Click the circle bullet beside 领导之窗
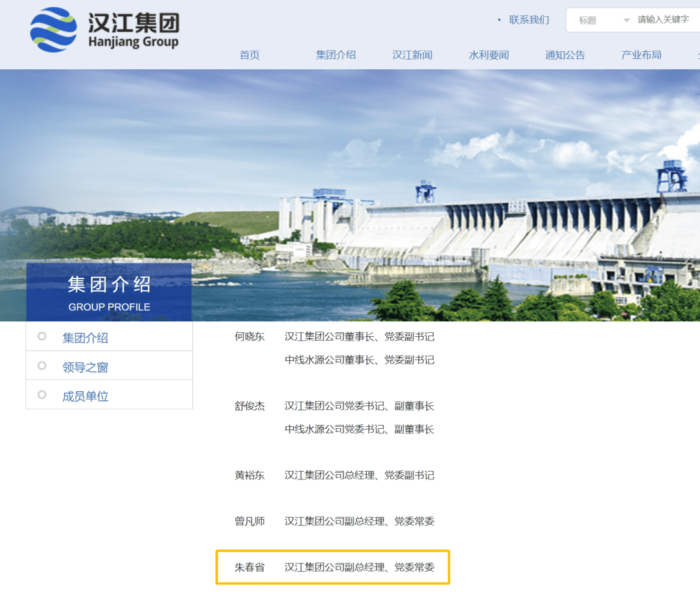 click(x=41, y=365)
